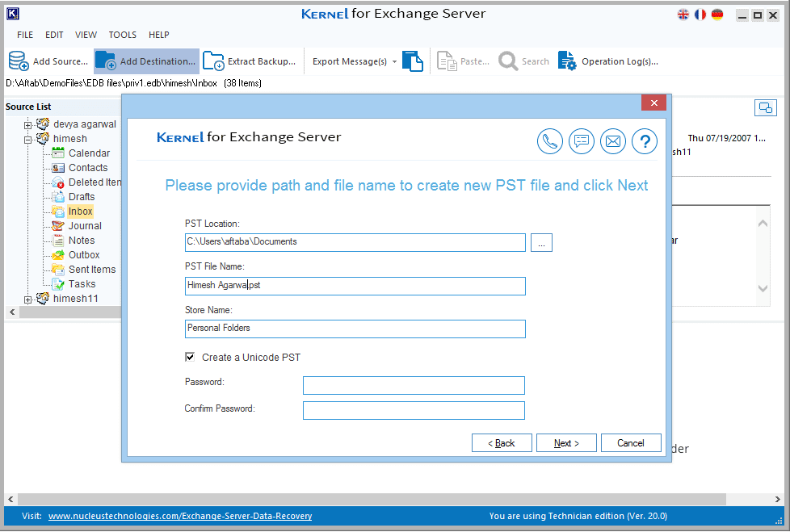Click the Back button
This screenshot has height=532, width=790.
pyautogui.click(x=502, y=443)
